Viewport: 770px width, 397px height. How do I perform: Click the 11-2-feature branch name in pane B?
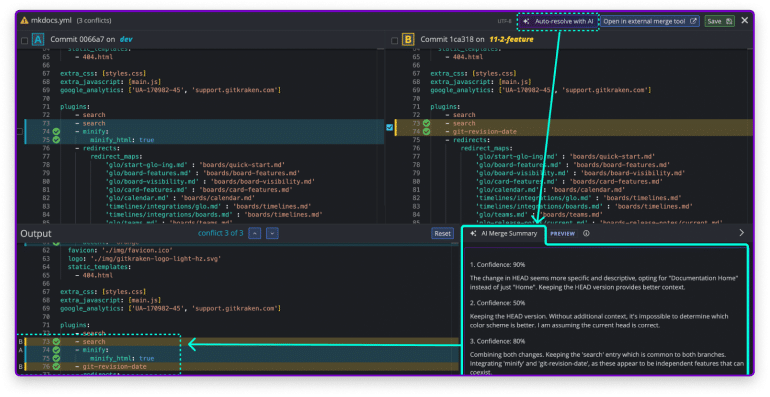(x=511, y=39)
